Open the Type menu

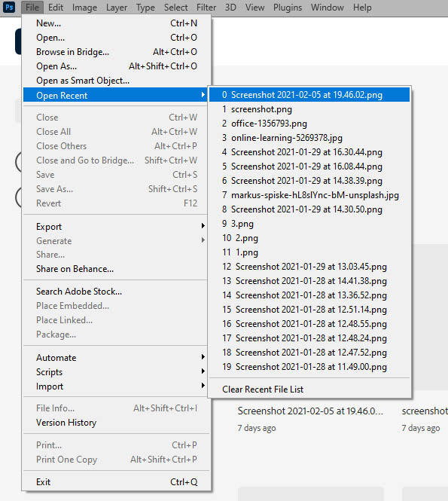(x=145, y=8)
